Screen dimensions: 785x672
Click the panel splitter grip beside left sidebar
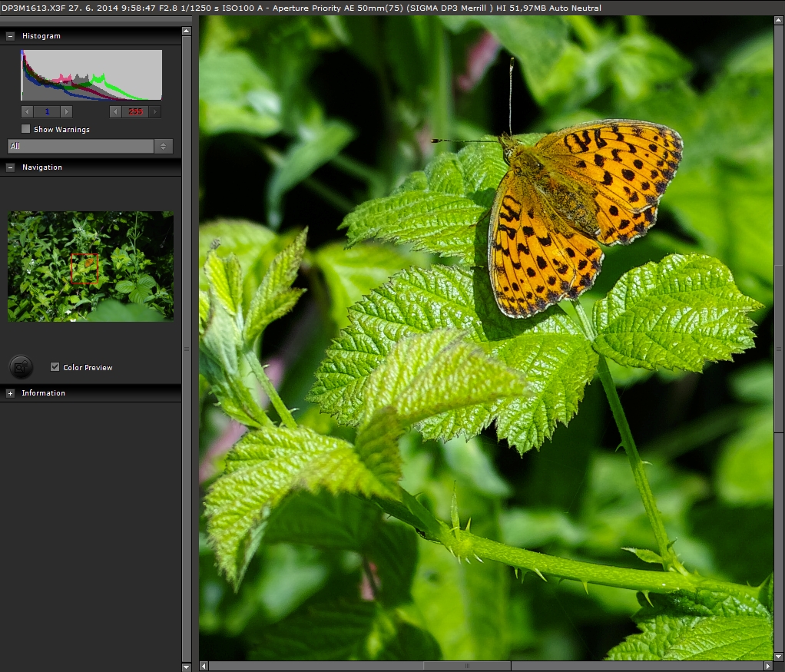186,348
